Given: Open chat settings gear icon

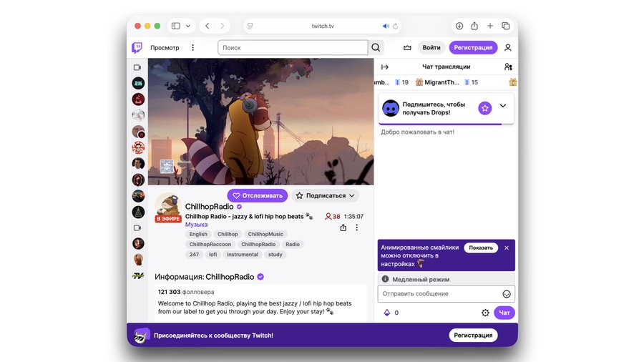Looking at the screenshot, I should (485, 313).
